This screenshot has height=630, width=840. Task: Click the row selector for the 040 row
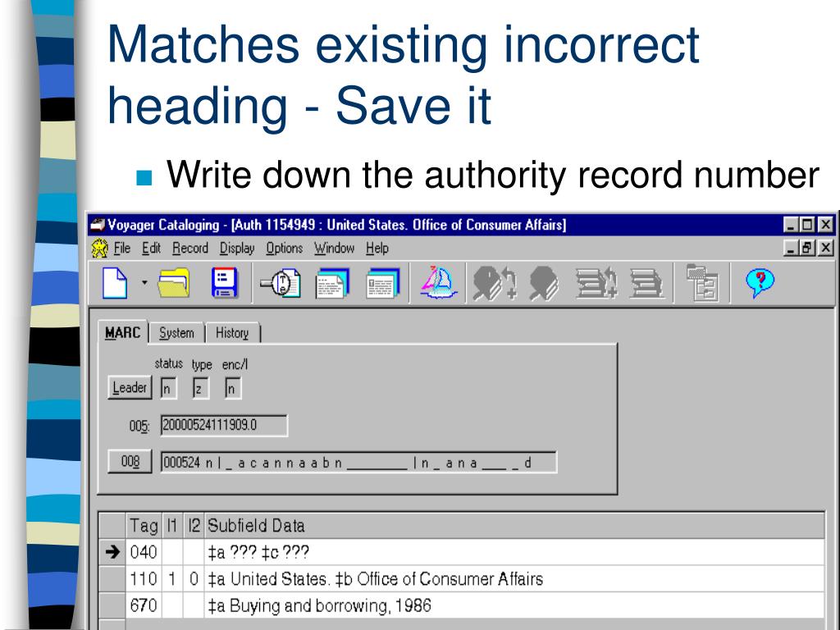point(112,552)
